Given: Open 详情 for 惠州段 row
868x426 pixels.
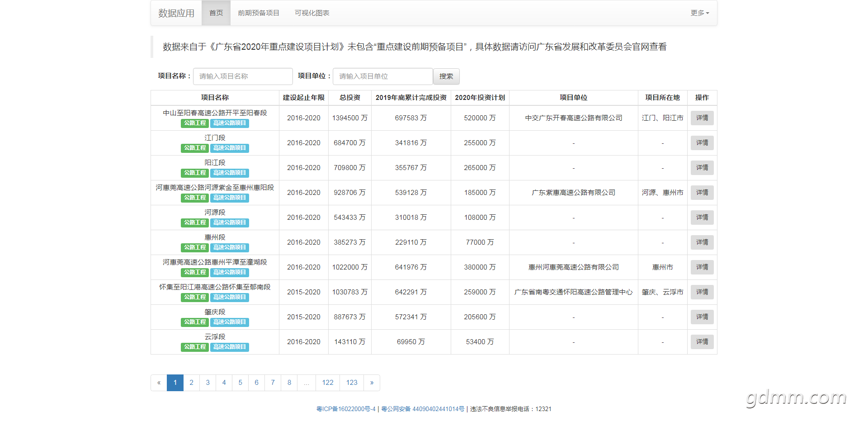Looking at the screenshot, I should tap(702, 242).
